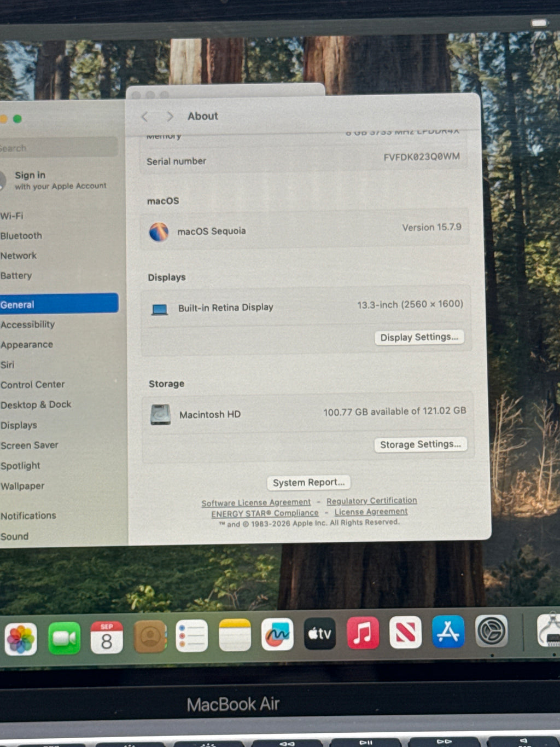The image size is (560, 747).
Task: Launch Freeform from the Dock
Action: (x=277, y=635)
